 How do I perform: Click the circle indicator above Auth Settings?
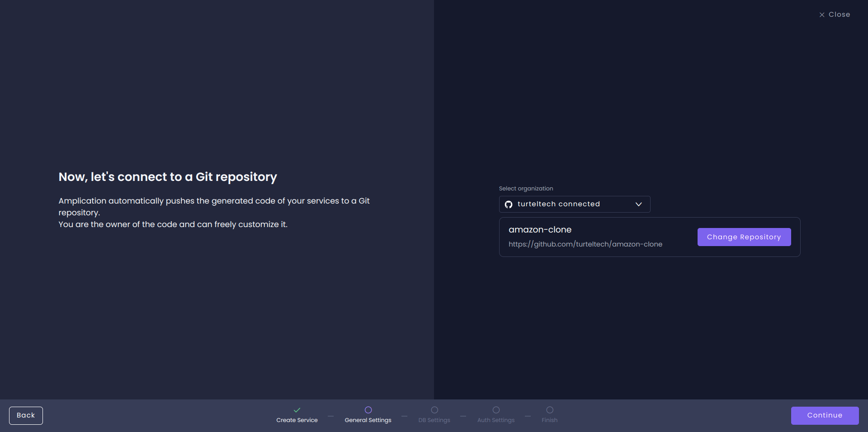(495, 410)
